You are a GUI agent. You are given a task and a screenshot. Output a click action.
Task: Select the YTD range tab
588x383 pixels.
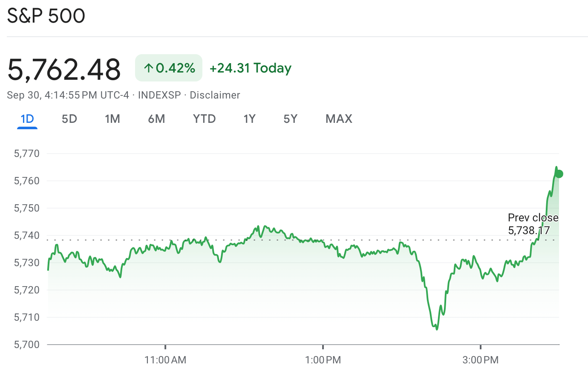(x=204, y=119)
